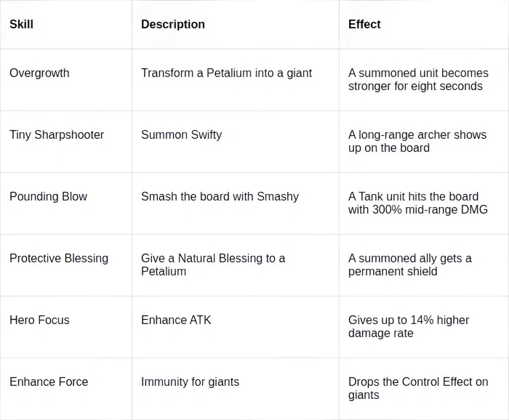This screenshot has height=420, width=509.
Task: Select the Overgrowth skill cell
Action: click(x=39, y=73)
